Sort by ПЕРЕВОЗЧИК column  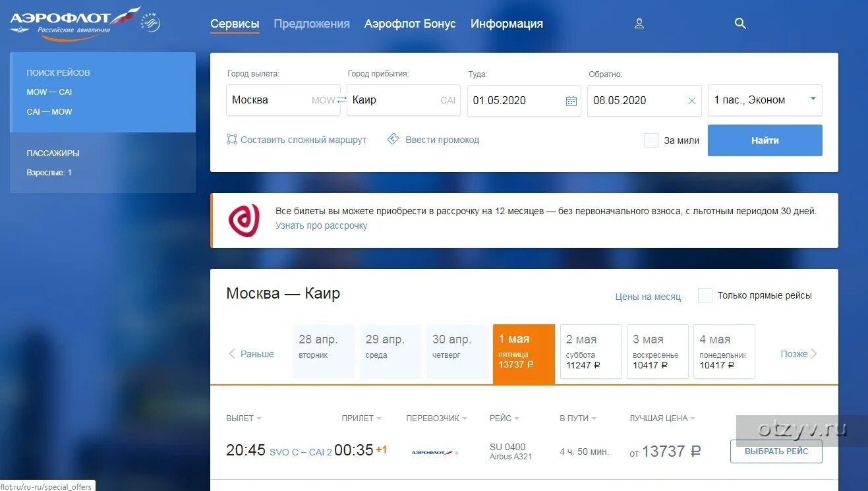tap(436, 419)
